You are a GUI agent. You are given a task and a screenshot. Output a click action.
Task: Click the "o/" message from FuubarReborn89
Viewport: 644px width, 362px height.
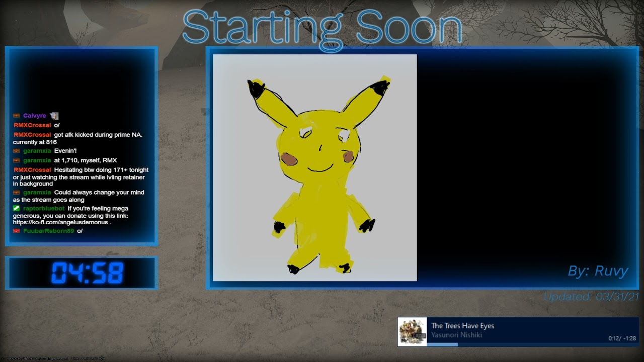click(80, 231)
